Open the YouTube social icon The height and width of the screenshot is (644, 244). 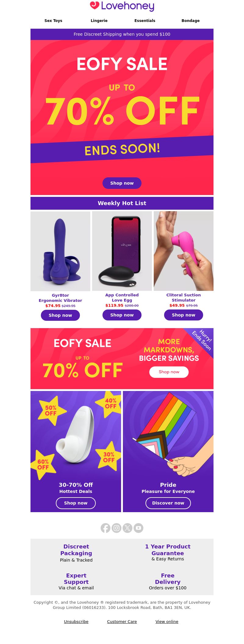(x=138, y=528)
